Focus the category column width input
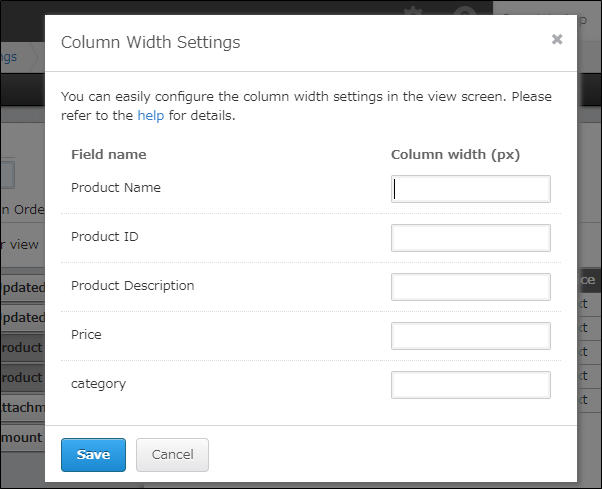The image size is (602, 489). [470, 385]
